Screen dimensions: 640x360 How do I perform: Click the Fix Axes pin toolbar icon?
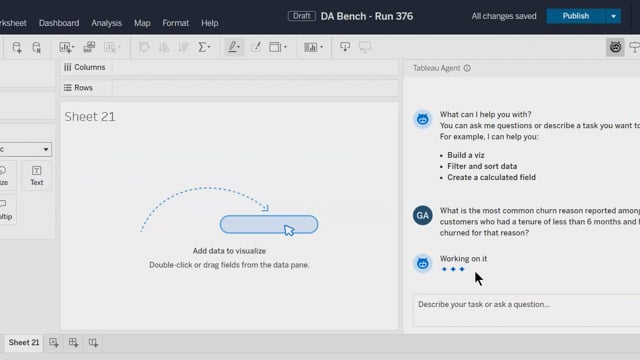point(345,47)
